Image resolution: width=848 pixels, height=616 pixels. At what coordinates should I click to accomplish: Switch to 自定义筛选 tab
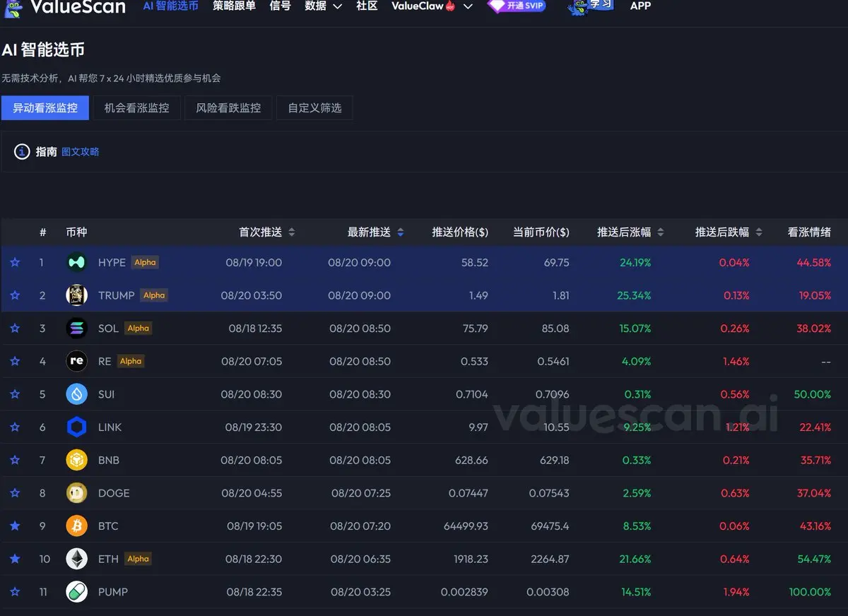click(x=314, y=108)
